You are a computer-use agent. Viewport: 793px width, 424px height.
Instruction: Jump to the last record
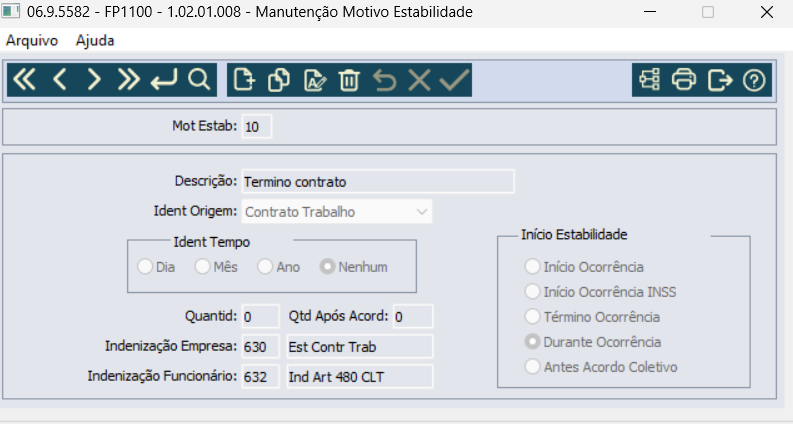coord(128,80)
